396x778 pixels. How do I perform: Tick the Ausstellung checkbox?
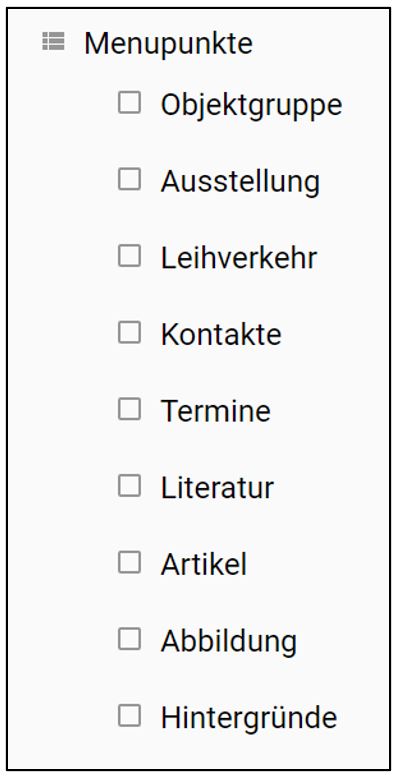coord(130,179)
